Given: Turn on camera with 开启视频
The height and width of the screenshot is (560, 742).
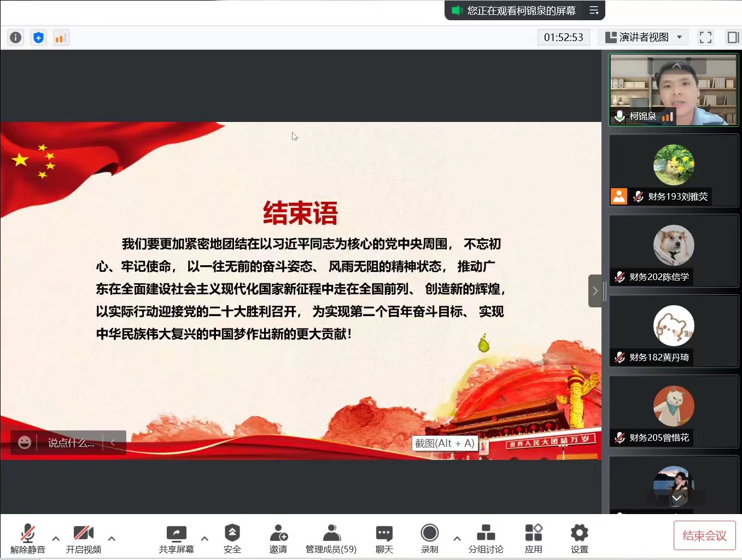Looking at the screenshot, I should coord(84,539).
